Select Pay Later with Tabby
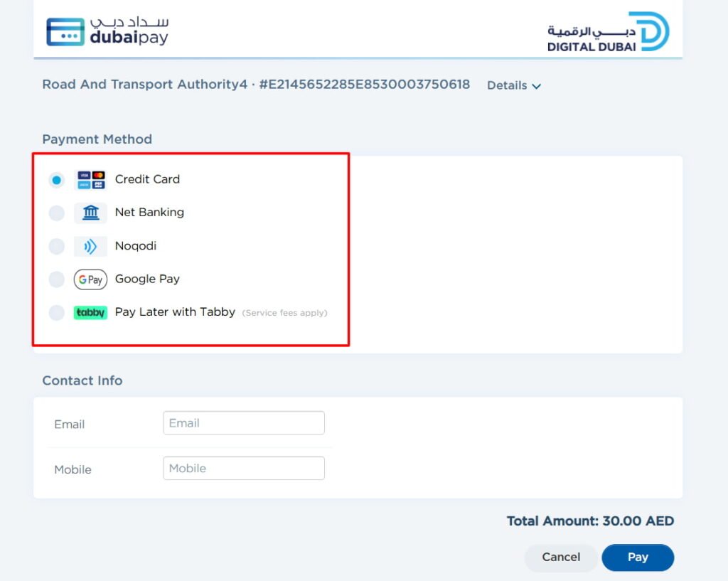This screenshot has height=581, width=728. point(57,312)
